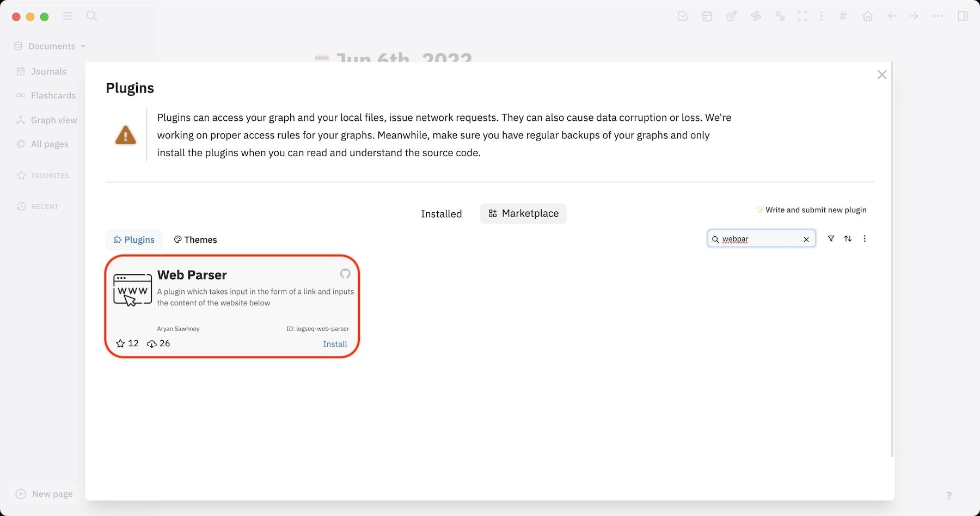Clear the webpar search with the X
980x516 pixels.
pos(806,239)
